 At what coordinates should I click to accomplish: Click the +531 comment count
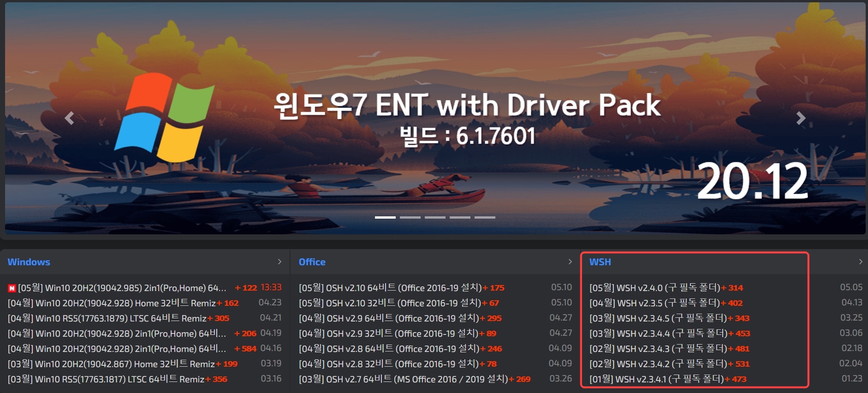tap(739, 364)
